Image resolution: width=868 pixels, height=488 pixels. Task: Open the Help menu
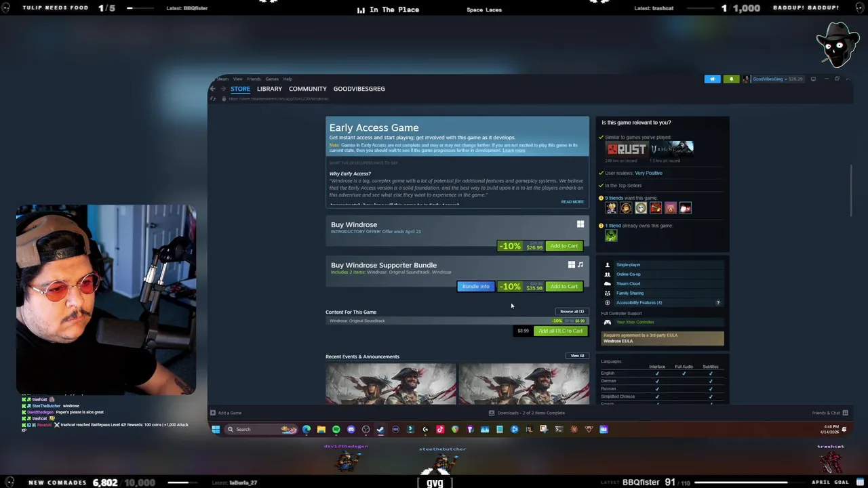[288, 79]
